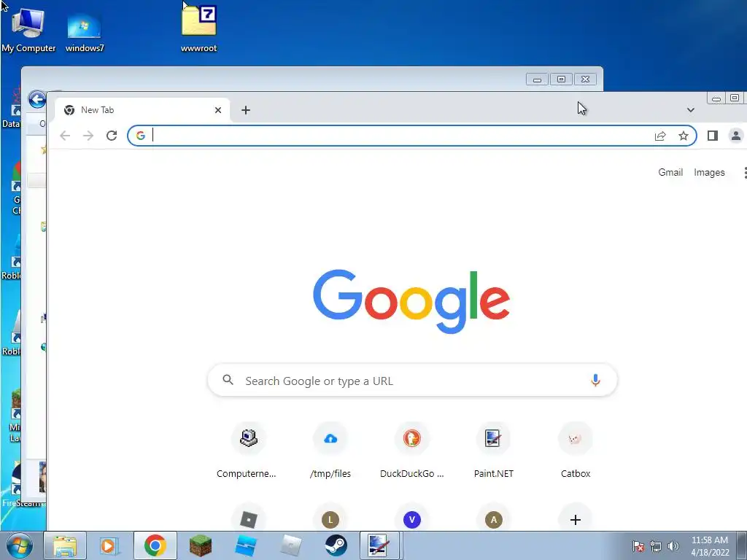This screenshot has width=747, height=560.
Task: Open the Catbox shortcut
Action: (x=576, y=450)
